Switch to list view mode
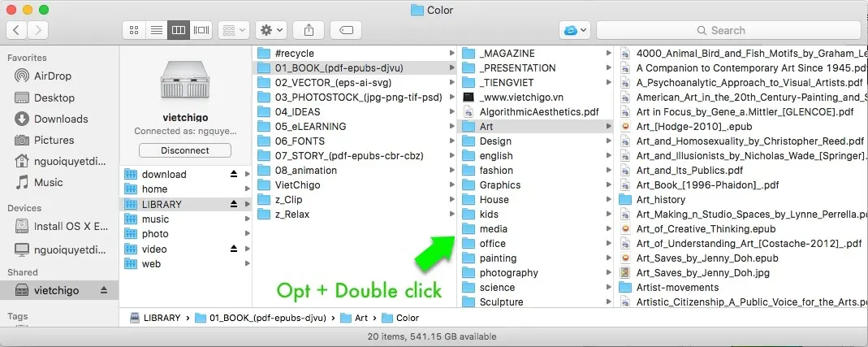Viewport: 868px width, 347px height. coord(156,30)
